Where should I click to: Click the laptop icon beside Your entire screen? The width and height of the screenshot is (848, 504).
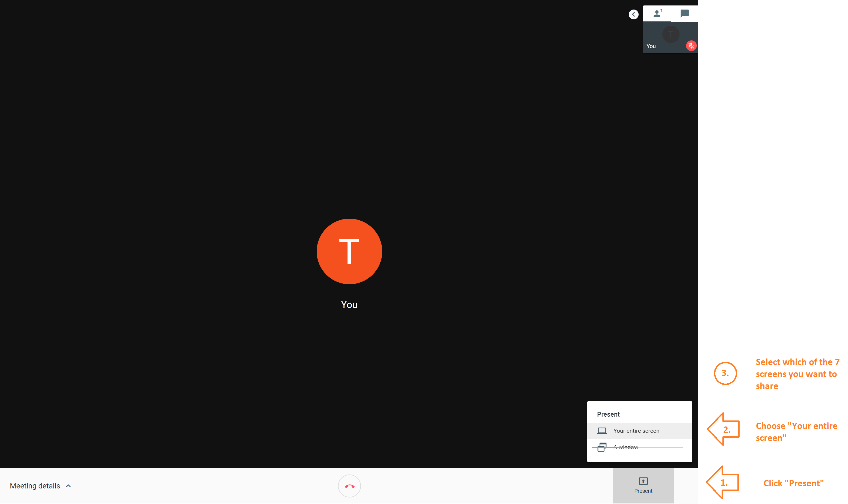pyautogui.click(x=602, y=431)
